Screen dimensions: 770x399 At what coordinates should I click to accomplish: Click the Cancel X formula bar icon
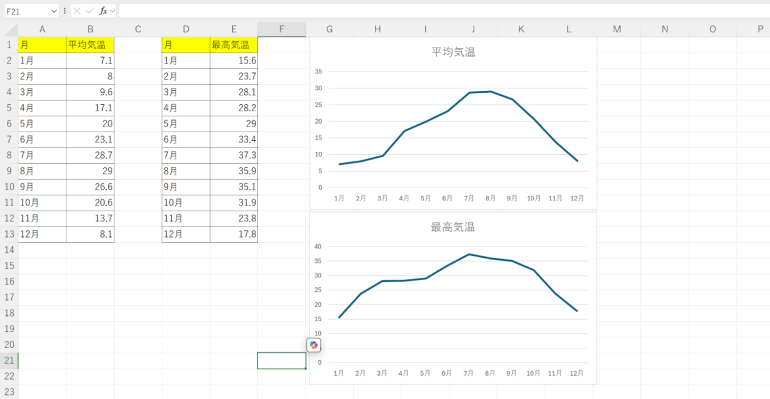(x=77, y=11)
